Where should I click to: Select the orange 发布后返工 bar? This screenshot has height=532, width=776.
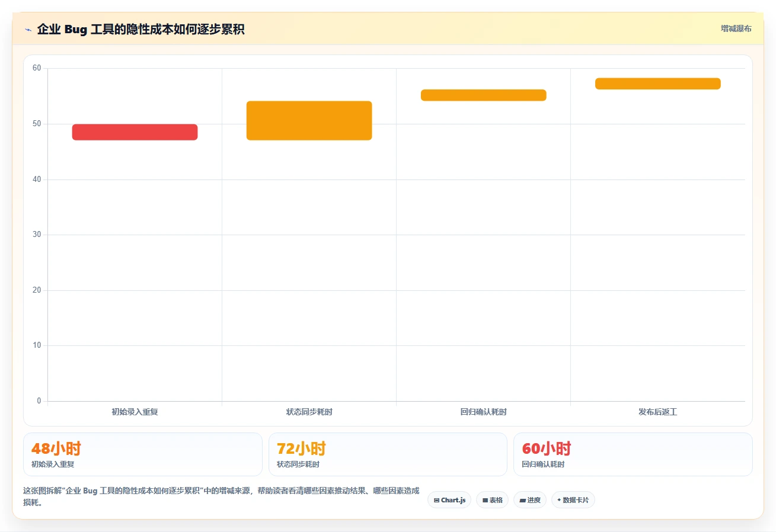657,84
